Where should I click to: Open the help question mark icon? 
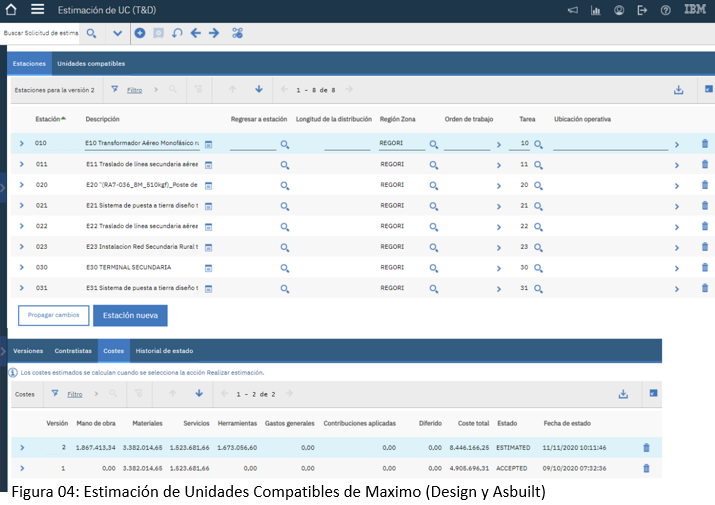point(665,10)
